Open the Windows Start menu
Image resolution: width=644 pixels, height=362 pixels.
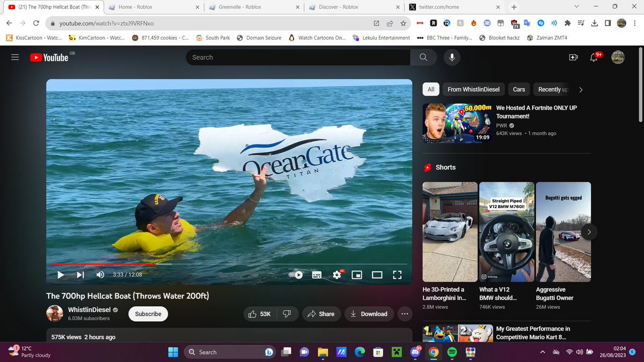[x=173, y=352]
